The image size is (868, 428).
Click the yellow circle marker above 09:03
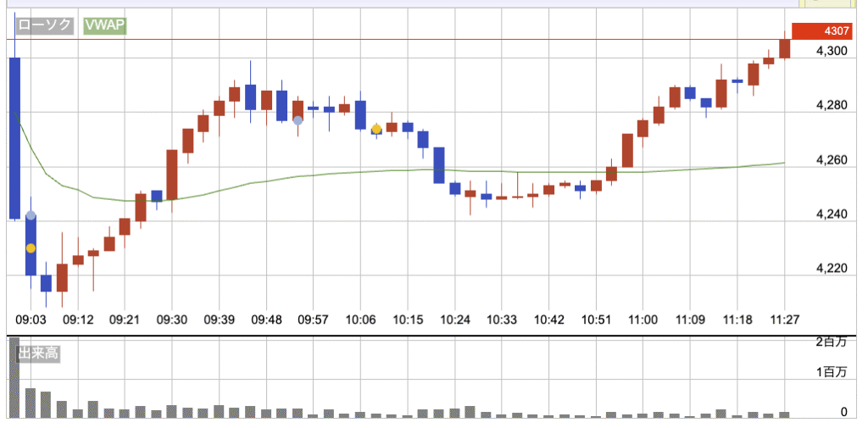tap(31, 247)
